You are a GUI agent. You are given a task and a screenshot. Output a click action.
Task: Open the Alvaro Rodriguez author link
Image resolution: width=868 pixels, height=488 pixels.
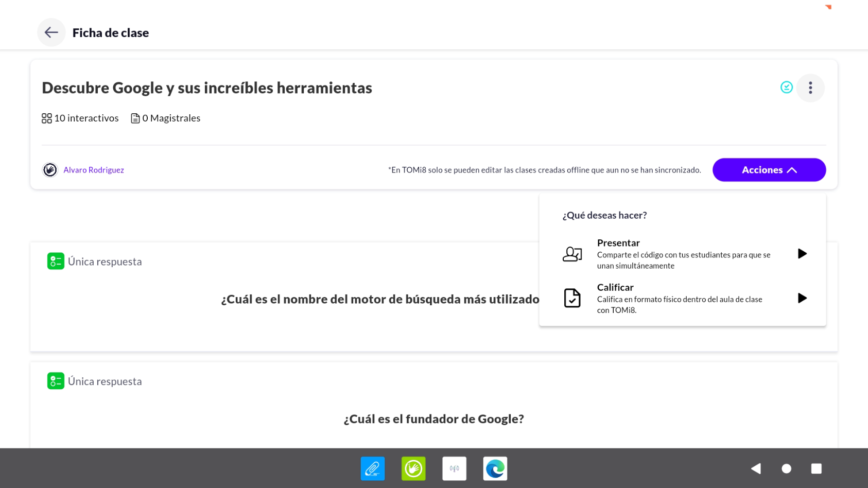pyautogui.click(x=94, y=170)
